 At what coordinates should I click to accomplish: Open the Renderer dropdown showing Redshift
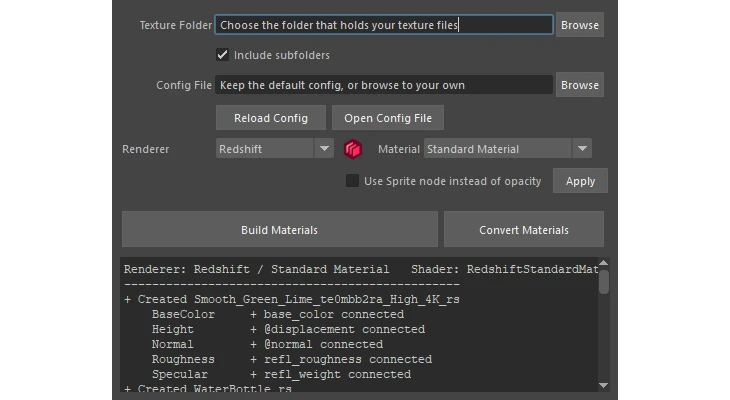[275, 149]
